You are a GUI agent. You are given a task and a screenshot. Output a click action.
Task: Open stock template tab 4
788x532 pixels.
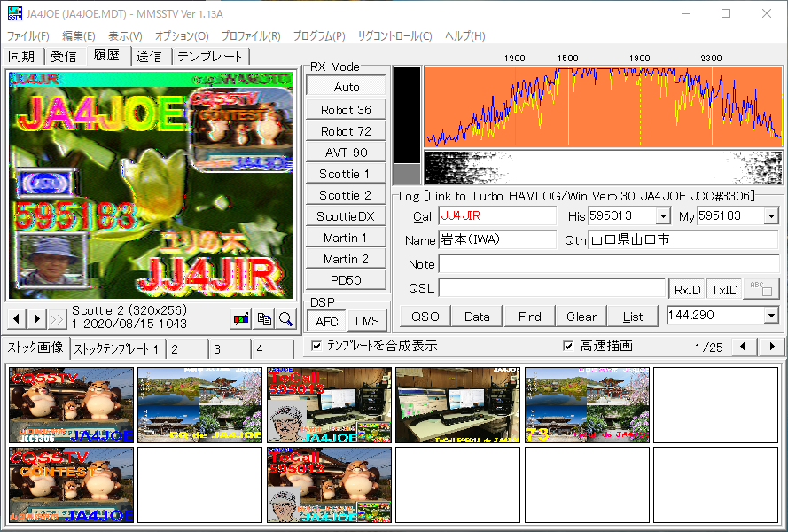click(272, 349)
